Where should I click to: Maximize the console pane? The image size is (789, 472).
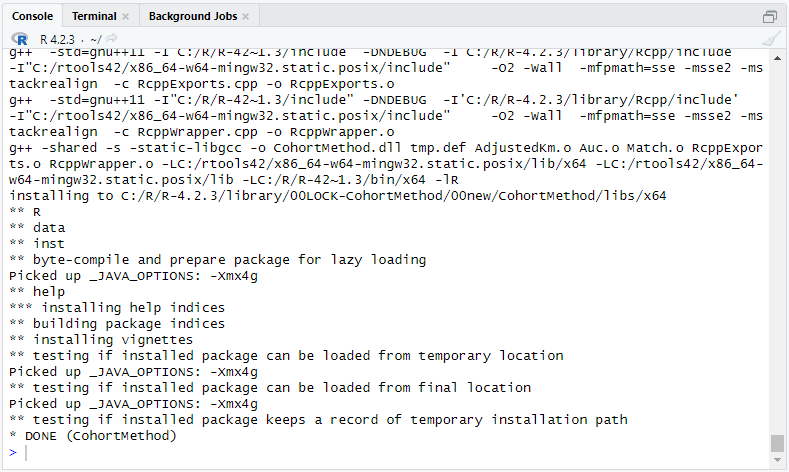tap(770, 17)
